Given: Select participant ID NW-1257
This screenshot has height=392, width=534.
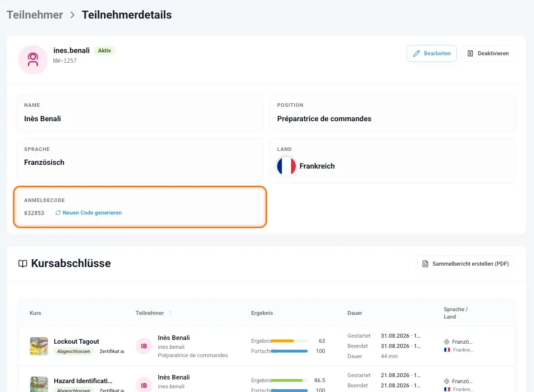Looking at the screenshot, I should point(65,61).
